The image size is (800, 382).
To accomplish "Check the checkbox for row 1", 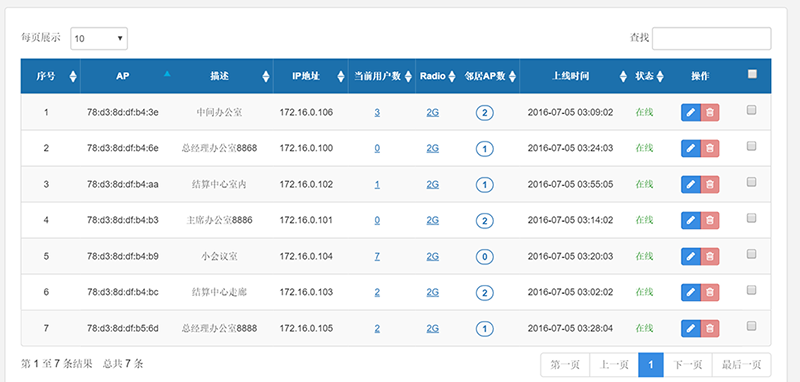I will pos(751,110).
